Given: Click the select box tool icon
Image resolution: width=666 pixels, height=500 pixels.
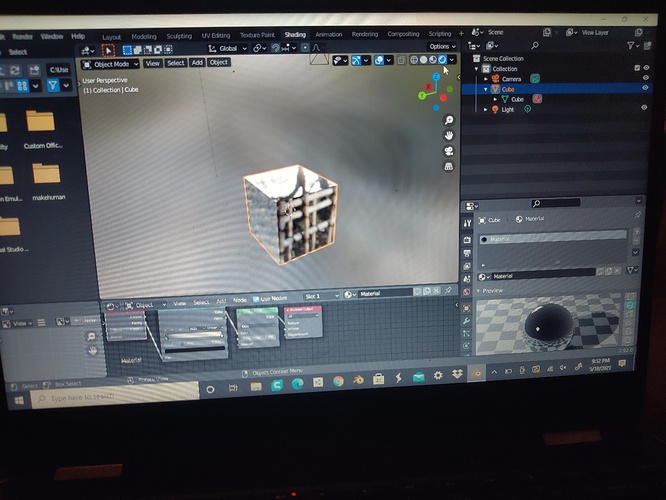Looking at the screenshot, I should 127,50.
